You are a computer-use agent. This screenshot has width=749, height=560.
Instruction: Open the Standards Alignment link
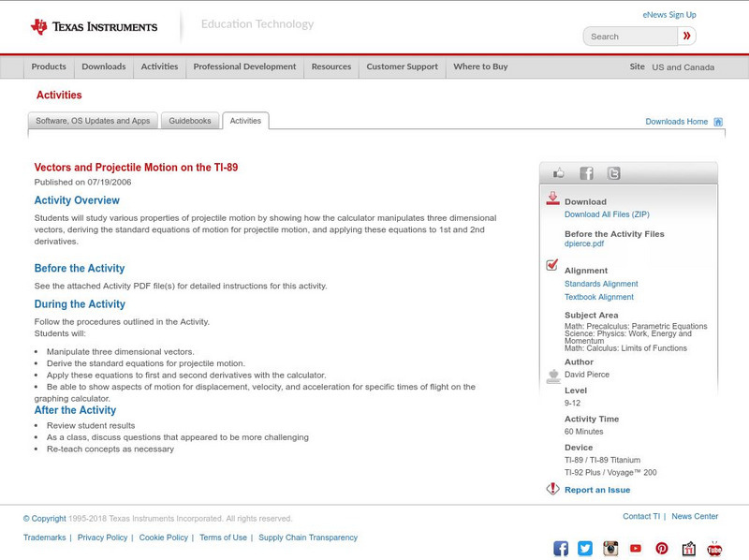click(601, 284)
